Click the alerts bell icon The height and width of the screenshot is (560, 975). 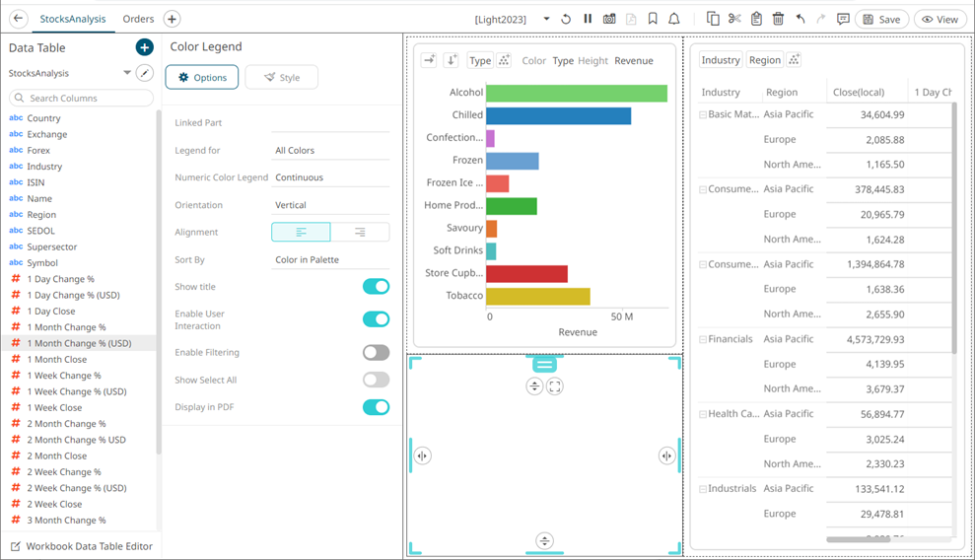674,19
